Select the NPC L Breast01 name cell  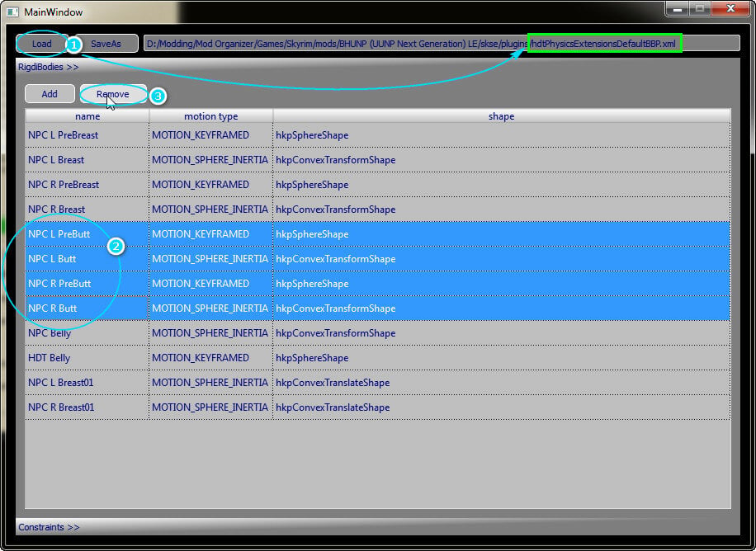87,382
